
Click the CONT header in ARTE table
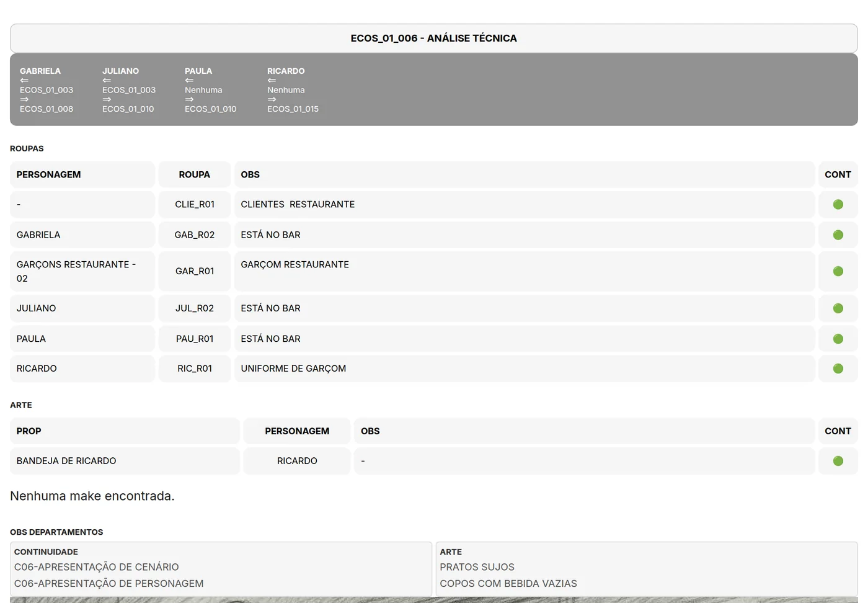pos(838,431)
